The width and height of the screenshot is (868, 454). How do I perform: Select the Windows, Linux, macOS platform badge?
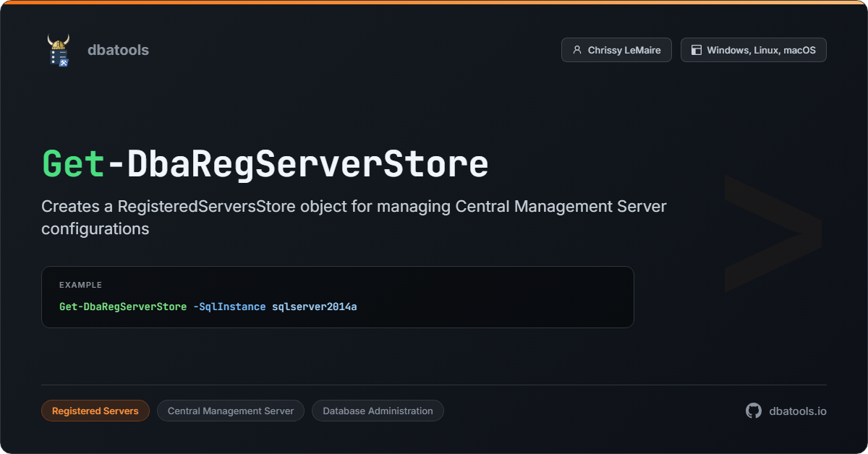(x=754, y=50)
